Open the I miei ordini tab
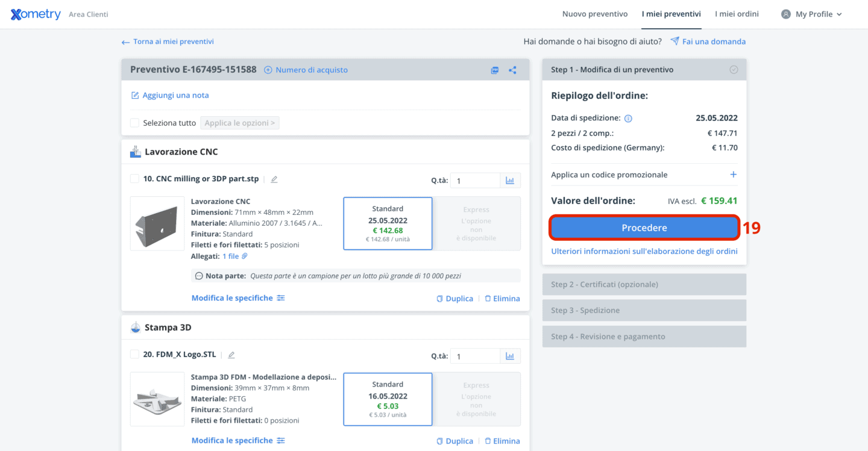The width and height of the screenshot is (868, 451). [737, 14]
